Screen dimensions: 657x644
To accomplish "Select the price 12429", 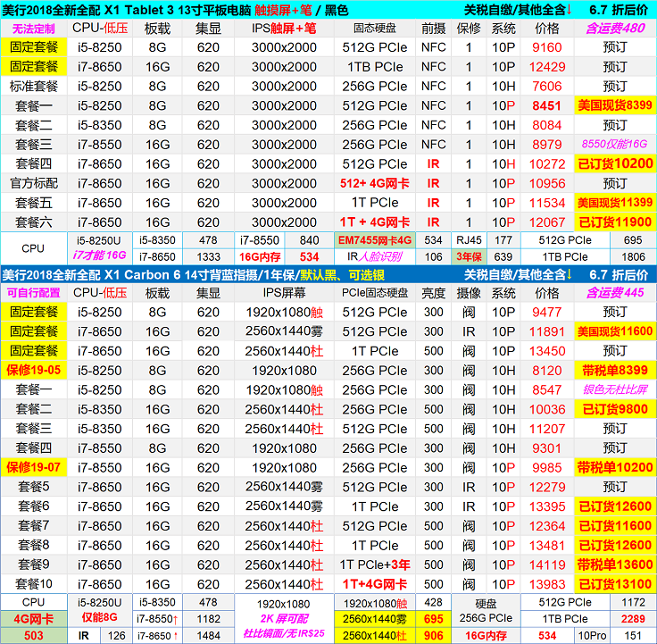I will pos(547,67).
